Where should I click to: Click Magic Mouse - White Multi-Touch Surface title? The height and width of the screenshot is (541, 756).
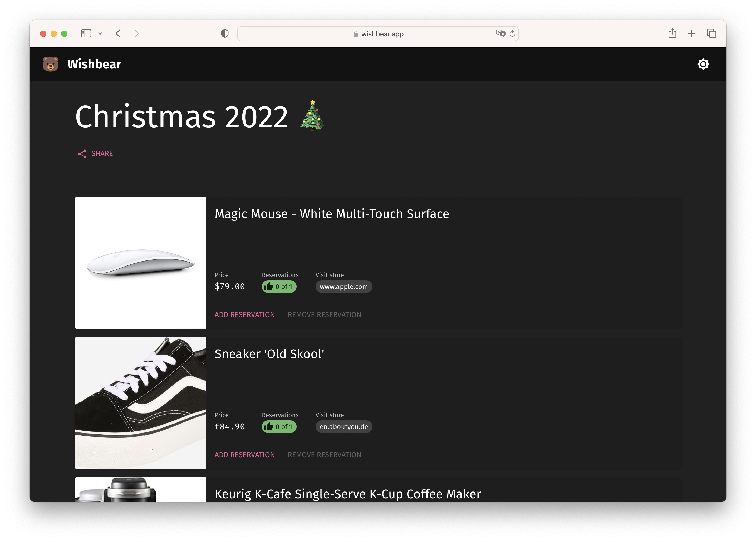[332, 214]
